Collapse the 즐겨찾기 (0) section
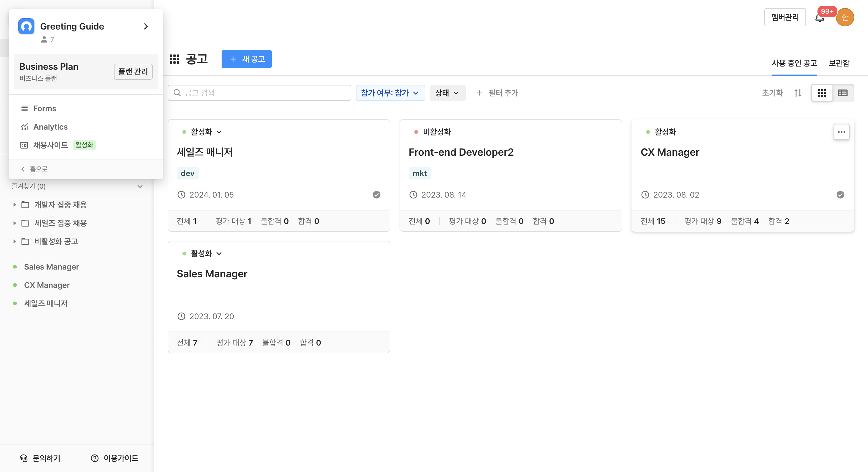The image size is (868, 472). (140, 186)
